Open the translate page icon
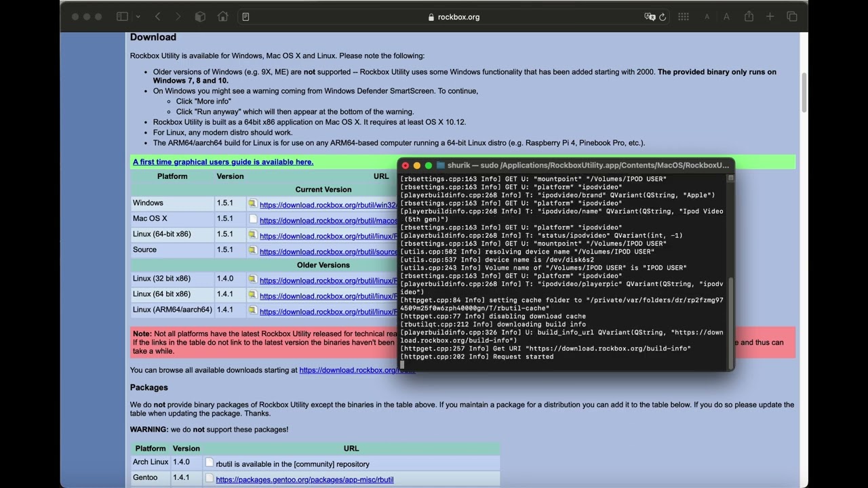868x488 pixels. 649,17
